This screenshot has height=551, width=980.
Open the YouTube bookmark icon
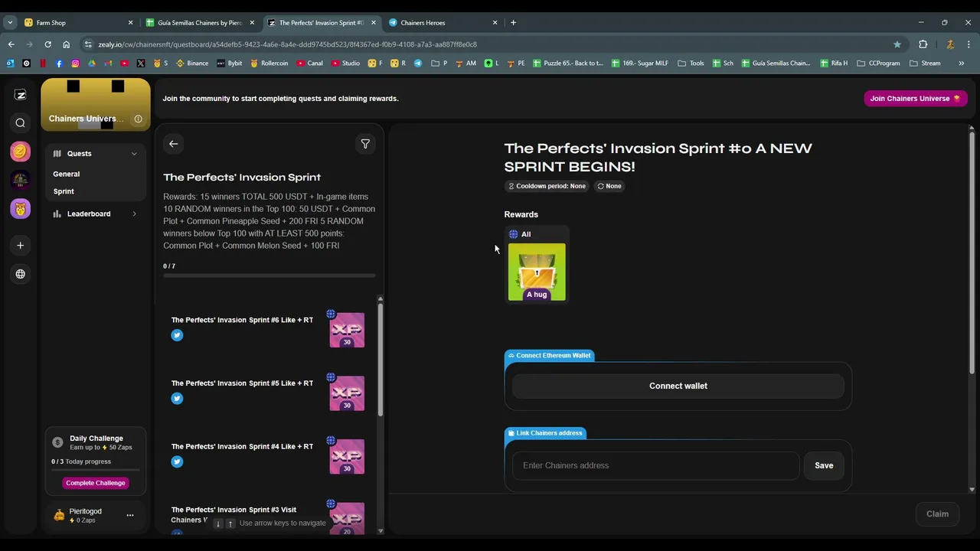pos(125,64)
